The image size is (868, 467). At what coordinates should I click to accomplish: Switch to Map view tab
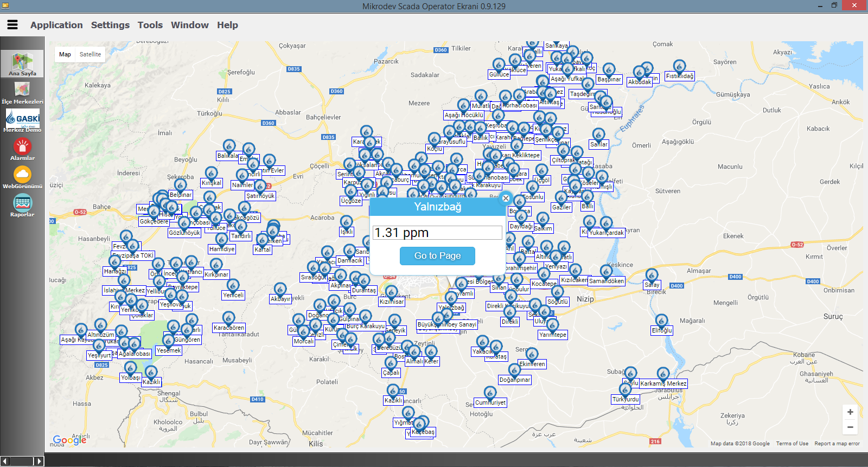(x=65, y=54)
